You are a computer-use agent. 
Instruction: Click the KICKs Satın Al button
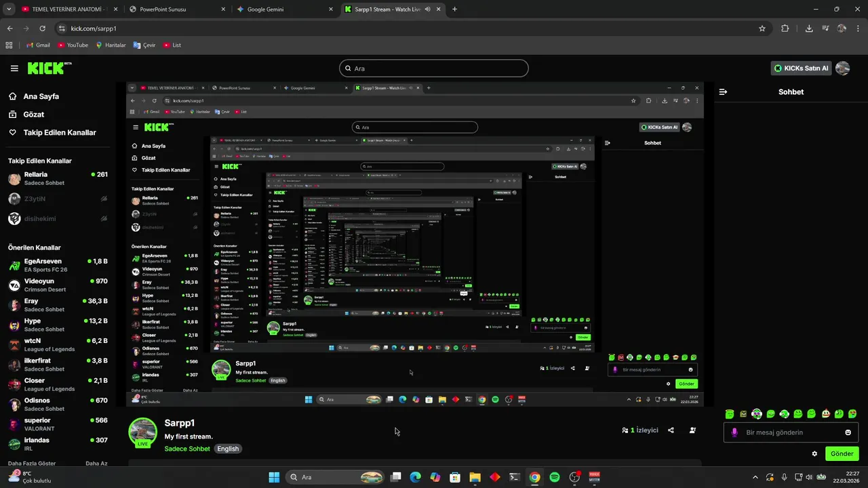click(801, 68)
